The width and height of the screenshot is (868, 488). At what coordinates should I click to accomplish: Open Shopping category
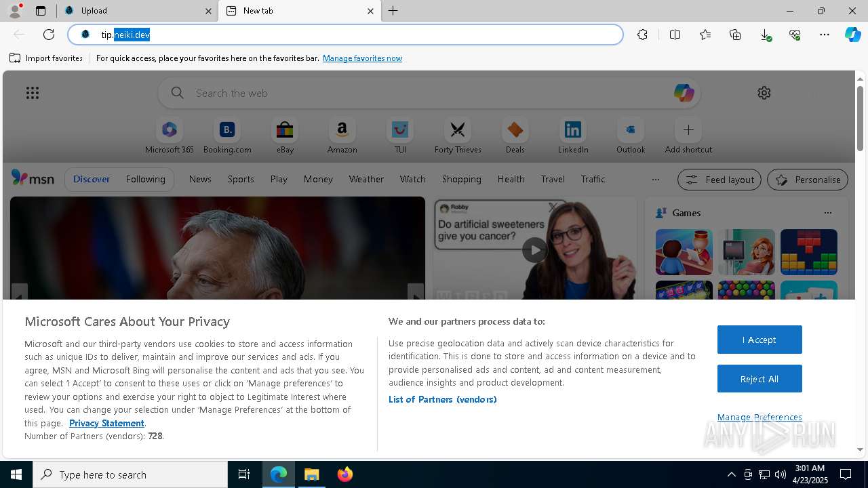tap(462, 179)
